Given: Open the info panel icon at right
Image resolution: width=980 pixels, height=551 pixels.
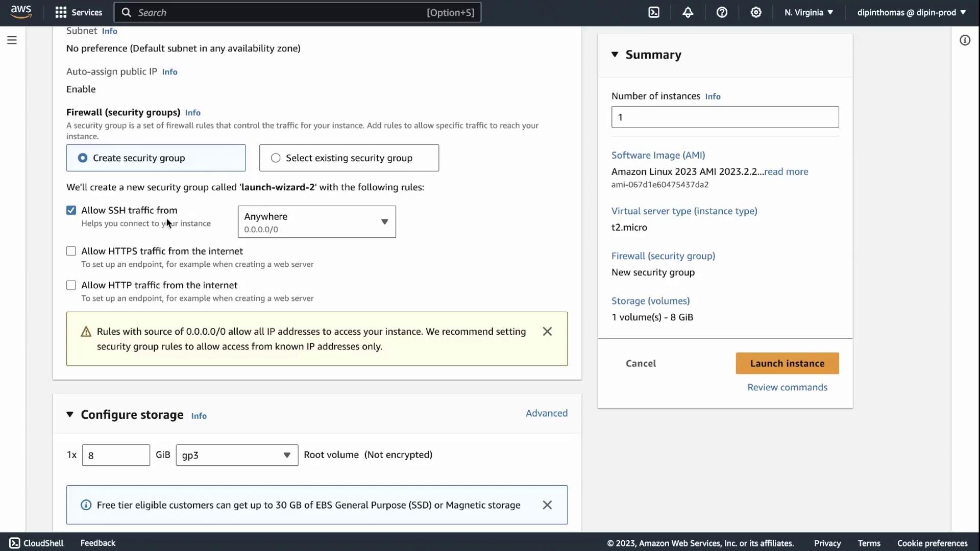Looking at the screenshot, I should tap(965, 40).
